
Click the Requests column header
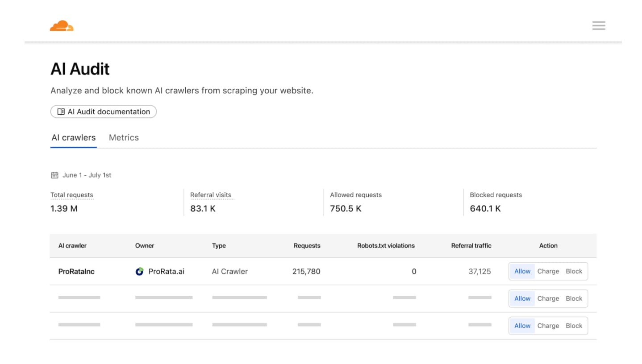click(307, 245)
